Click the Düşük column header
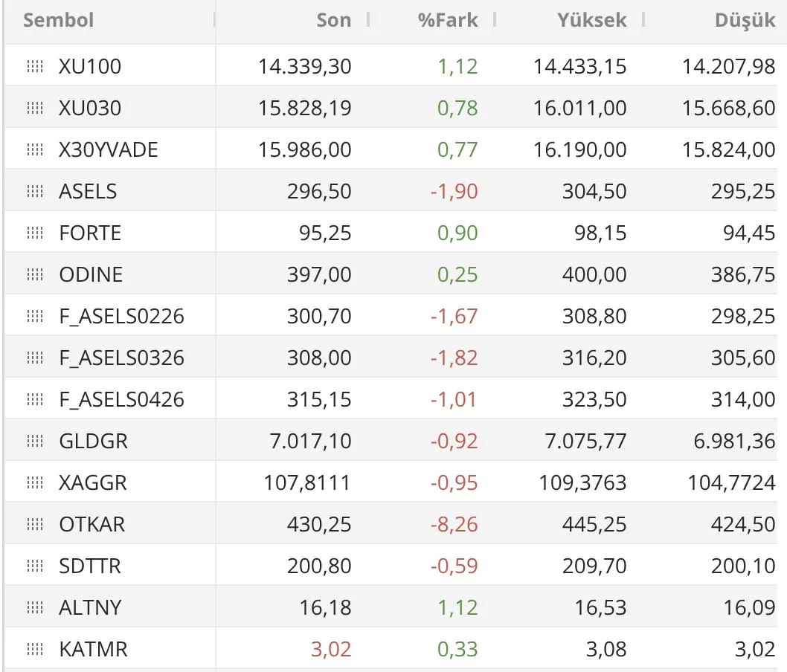787x672 pixels. tap(745, 20)
